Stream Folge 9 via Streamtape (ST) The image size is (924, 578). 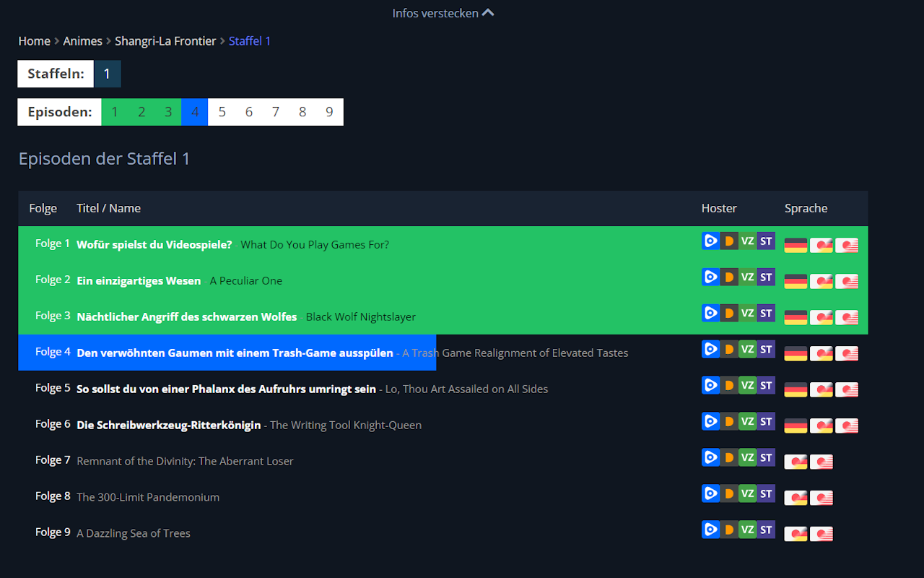tap(765, 530)
